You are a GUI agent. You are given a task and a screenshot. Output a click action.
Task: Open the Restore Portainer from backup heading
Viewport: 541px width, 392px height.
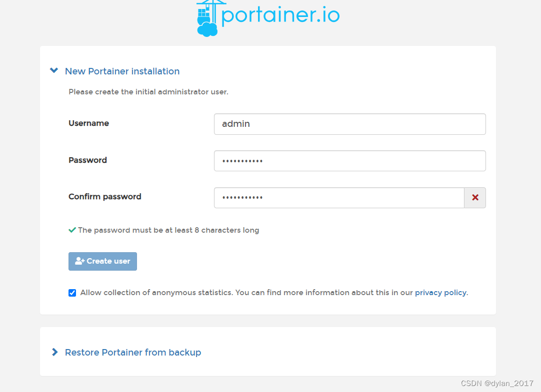133,353
